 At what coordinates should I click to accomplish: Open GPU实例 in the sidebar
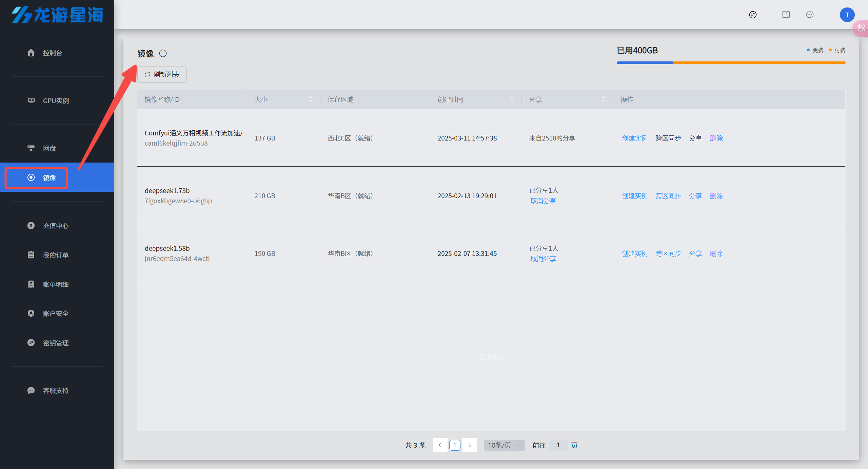click(x=56, y=100)
